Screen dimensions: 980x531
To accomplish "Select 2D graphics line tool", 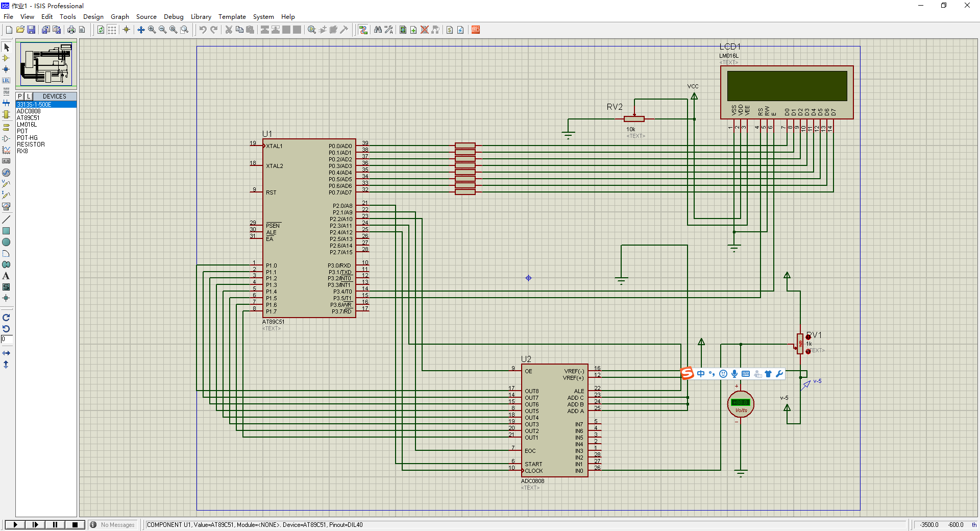I will tap(6, 220).
